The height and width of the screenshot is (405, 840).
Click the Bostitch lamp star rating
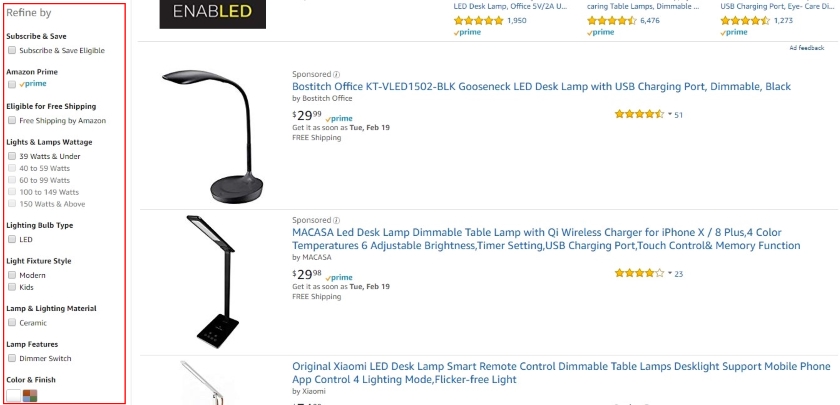tap(637, 114)
